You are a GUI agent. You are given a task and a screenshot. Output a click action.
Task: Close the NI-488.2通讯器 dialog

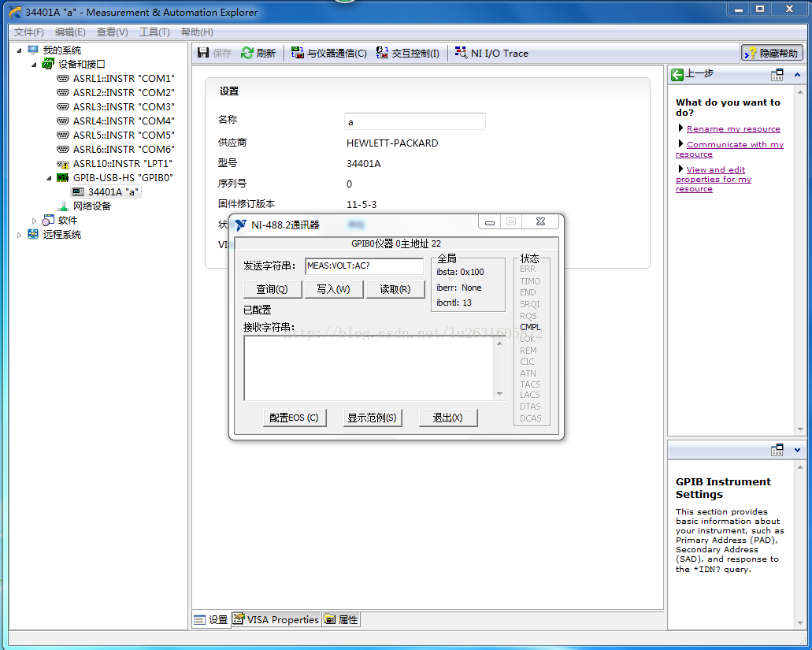540,221
